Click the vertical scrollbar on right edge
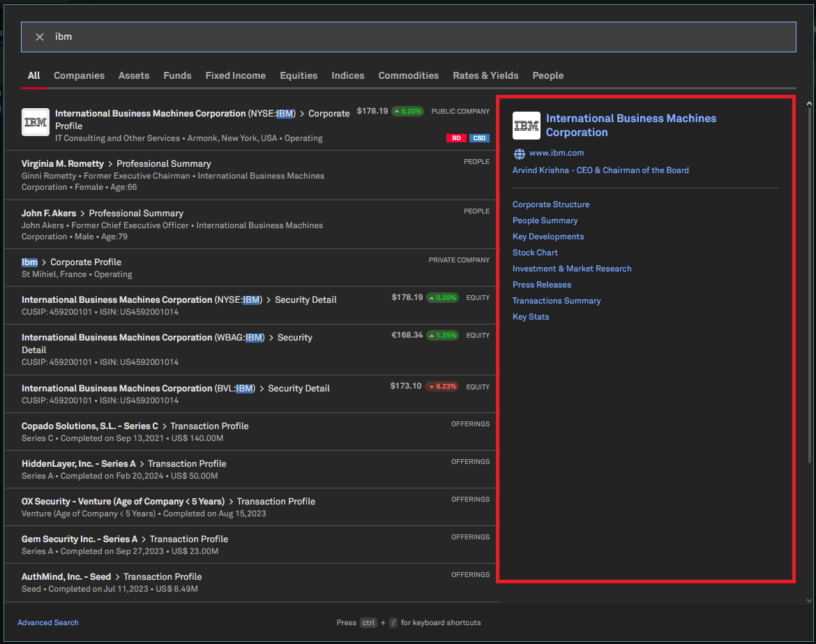Viewport: 816px width, 644px height. tap(809, 279)
